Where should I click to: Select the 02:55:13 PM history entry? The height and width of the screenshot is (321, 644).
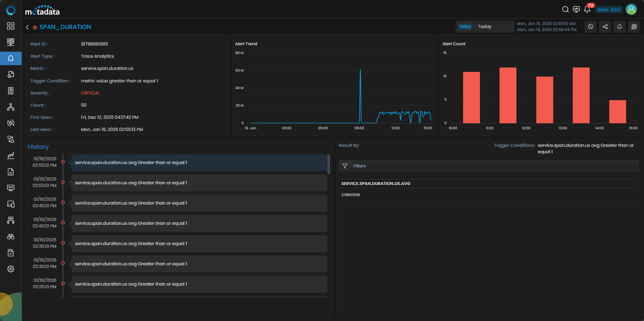(199, 162)
